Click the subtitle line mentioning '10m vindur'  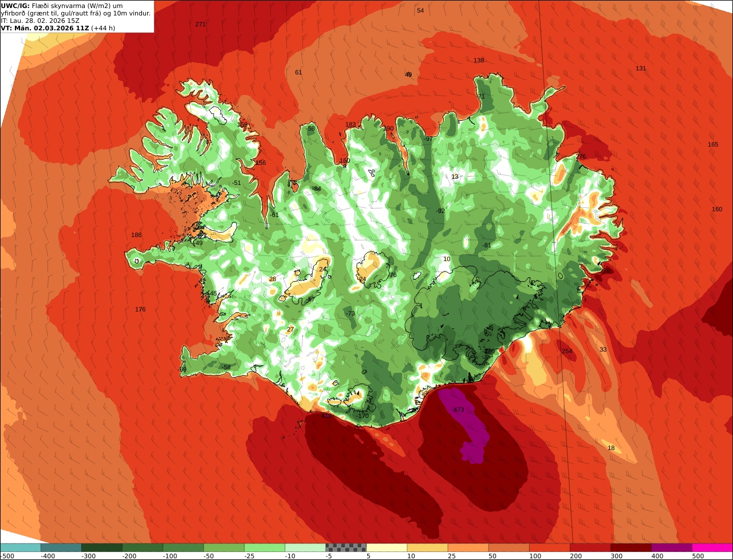pyautogui.click(x=76, y=13)
